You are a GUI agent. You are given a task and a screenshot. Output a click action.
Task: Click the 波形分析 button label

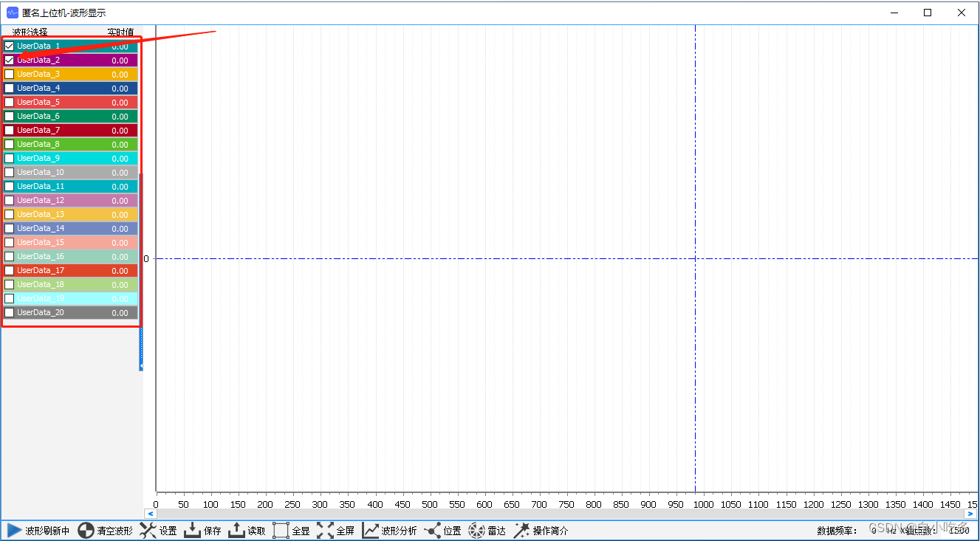click(399, 531)
